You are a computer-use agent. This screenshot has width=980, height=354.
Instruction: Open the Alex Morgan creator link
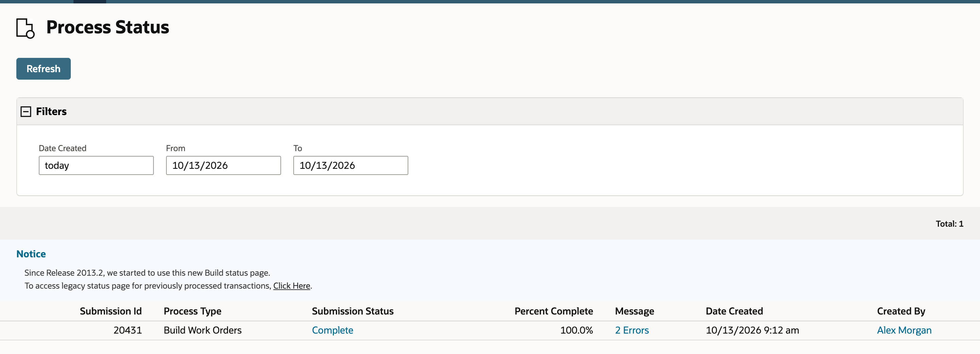[x=904, y=331]
